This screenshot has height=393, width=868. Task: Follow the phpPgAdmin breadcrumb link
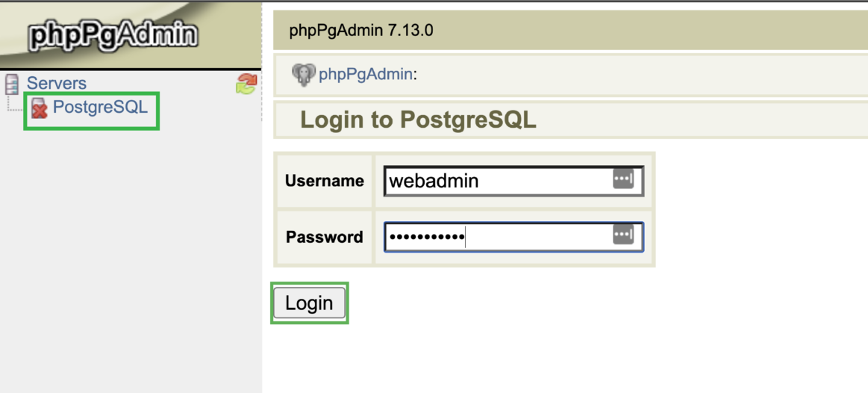pos(365,74)
